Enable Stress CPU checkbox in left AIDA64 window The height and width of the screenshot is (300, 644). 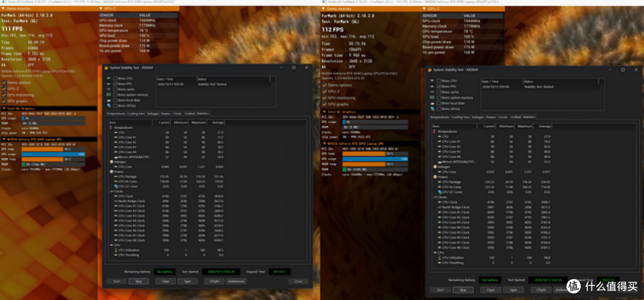click(x=115, y=78)
